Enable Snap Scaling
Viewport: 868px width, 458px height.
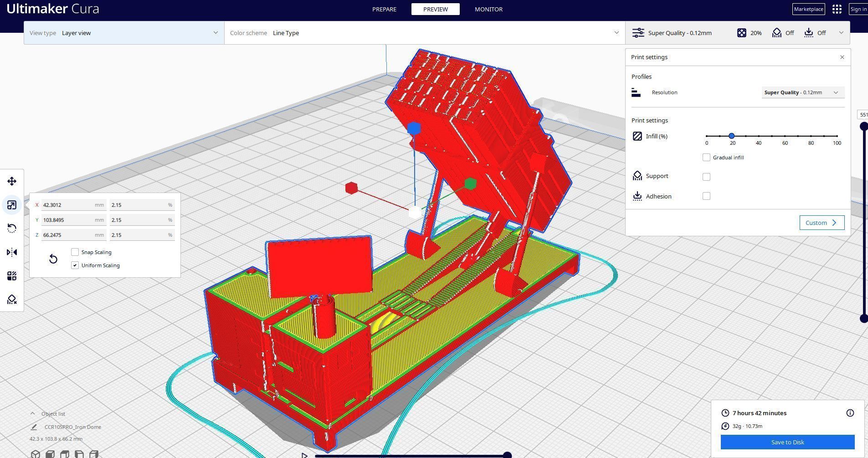[75, 252]
